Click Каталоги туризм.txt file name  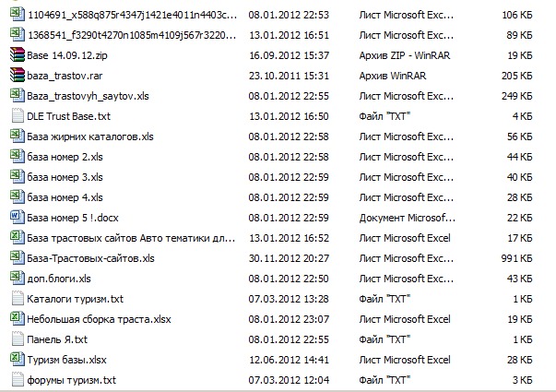76,299
